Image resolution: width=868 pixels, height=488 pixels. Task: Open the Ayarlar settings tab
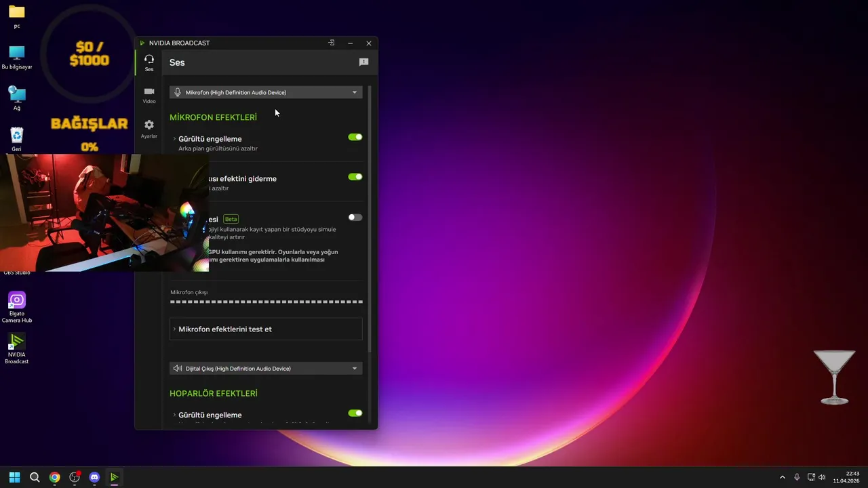pyautogui.click(x=149, y=129)
